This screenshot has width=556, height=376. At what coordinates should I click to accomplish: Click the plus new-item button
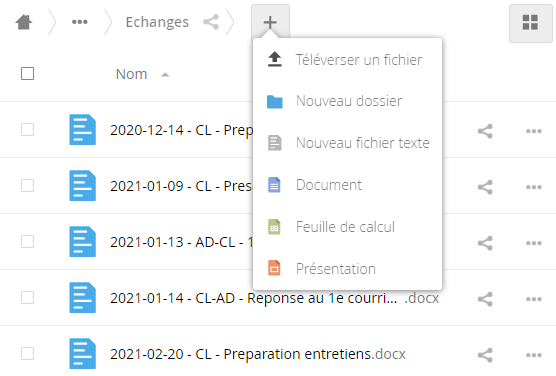pos(270,22)
